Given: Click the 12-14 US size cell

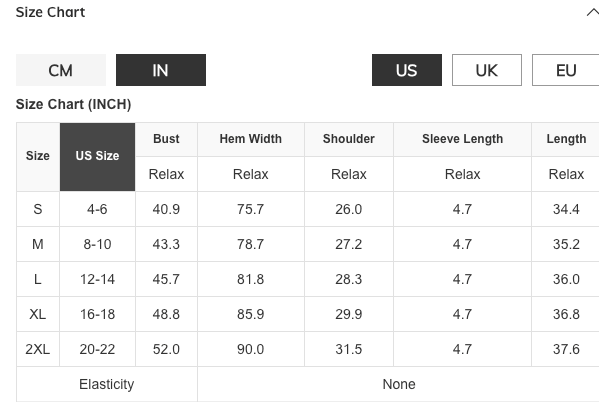Looking at the screenshot, I should (x=97, y=279).
